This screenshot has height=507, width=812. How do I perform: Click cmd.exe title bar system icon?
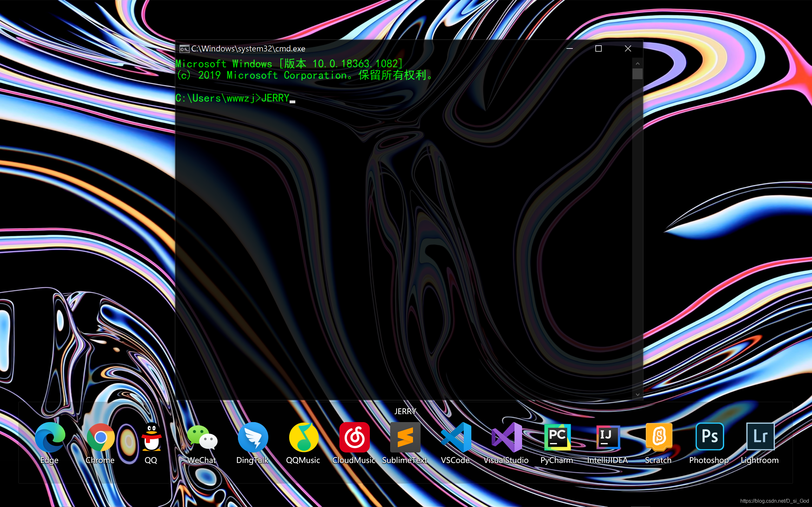click(x=184, y=49)
